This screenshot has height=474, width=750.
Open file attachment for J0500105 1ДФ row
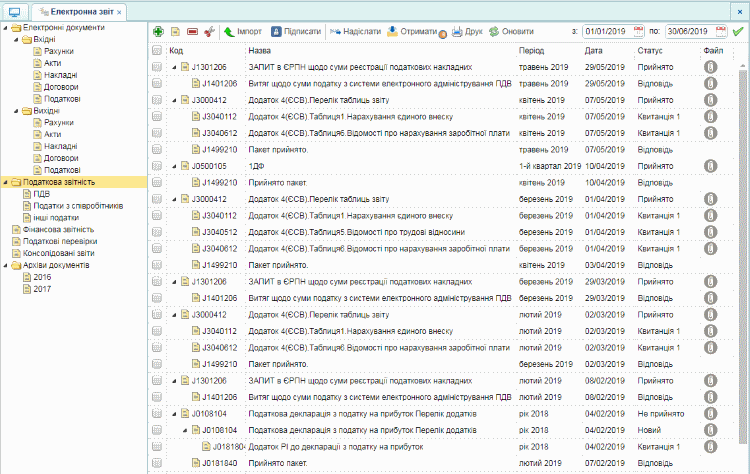click(711, 166)
